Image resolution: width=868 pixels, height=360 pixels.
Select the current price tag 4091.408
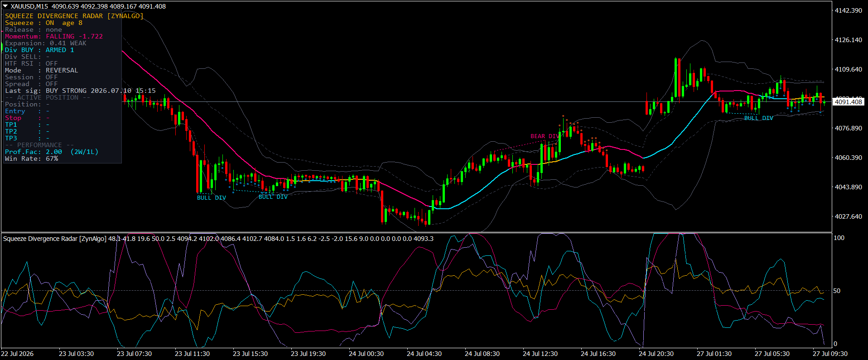coord(849,102)
